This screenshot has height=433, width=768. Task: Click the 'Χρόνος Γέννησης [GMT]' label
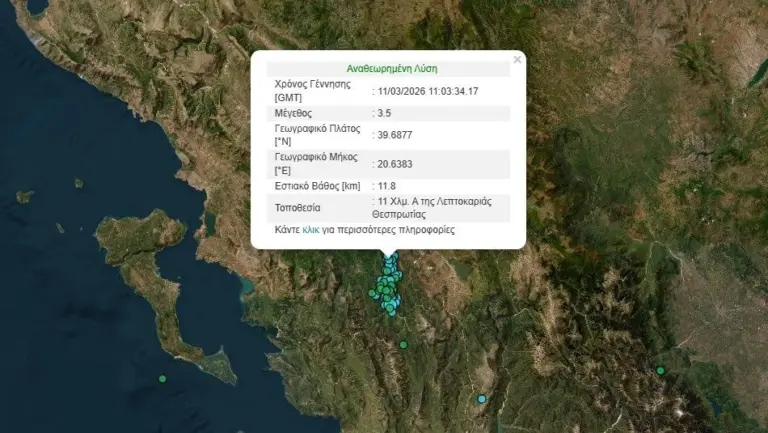point(311,90)
